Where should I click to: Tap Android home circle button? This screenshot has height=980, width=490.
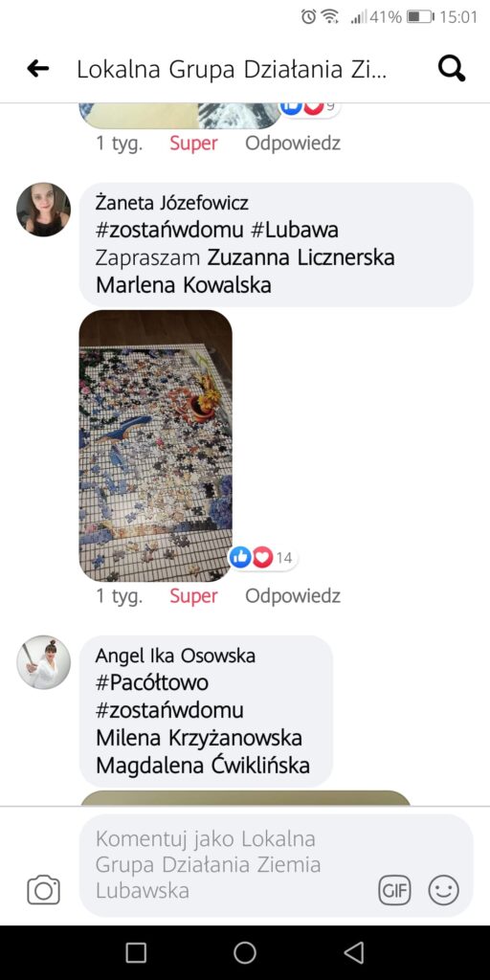click(x=245, y=952)
